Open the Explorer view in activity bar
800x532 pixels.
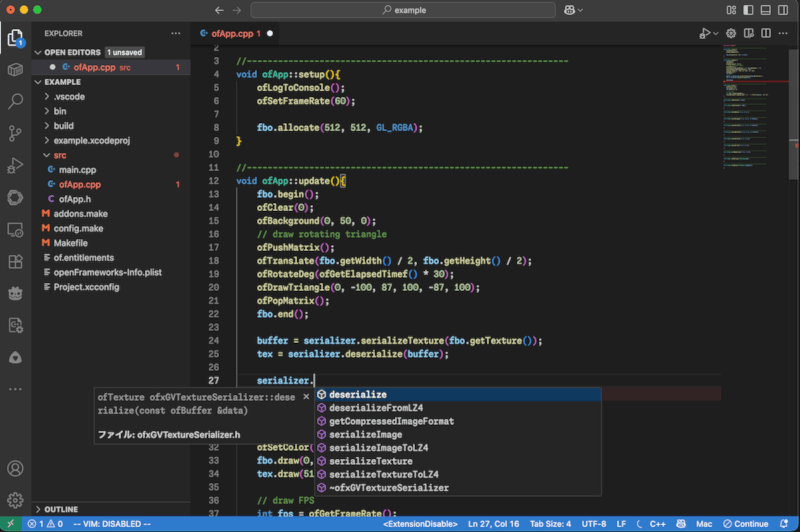click(15, 37)
